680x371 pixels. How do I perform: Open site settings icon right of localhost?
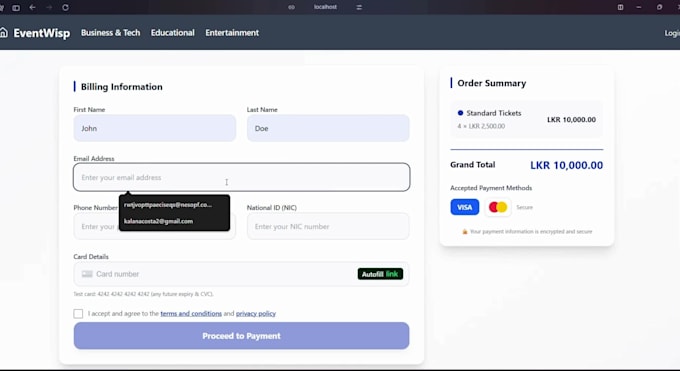(359, 7)
